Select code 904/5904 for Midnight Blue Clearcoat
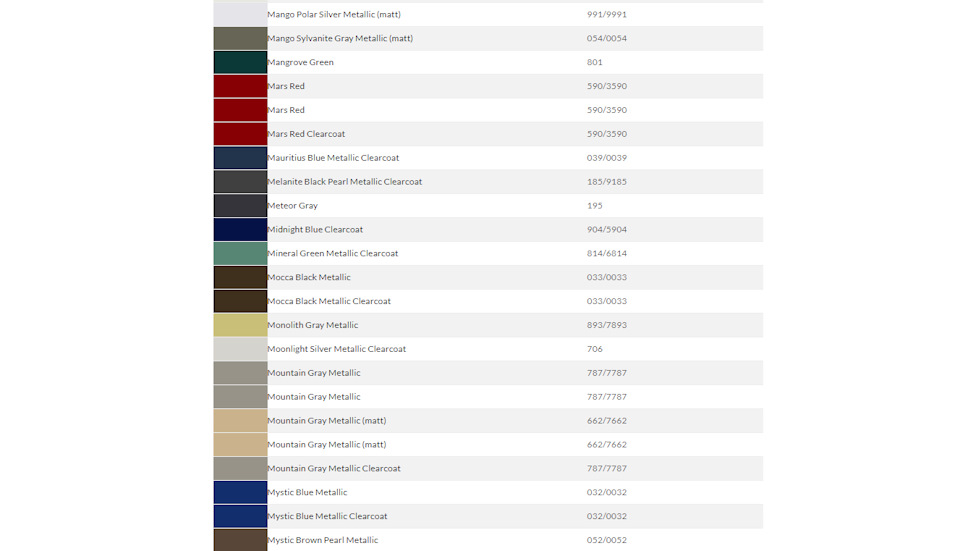 coord(607,229)
